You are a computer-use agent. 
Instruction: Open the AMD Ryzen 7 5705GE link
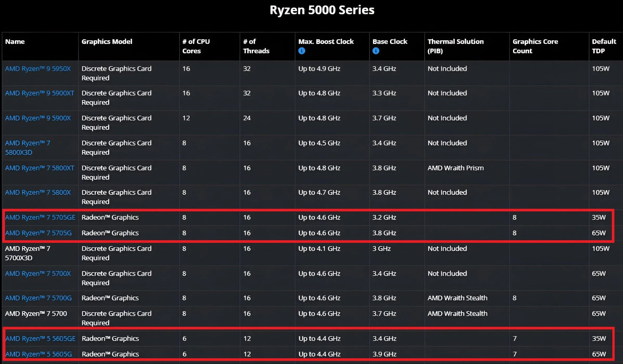pyautogui.click(x=40, y=217)
